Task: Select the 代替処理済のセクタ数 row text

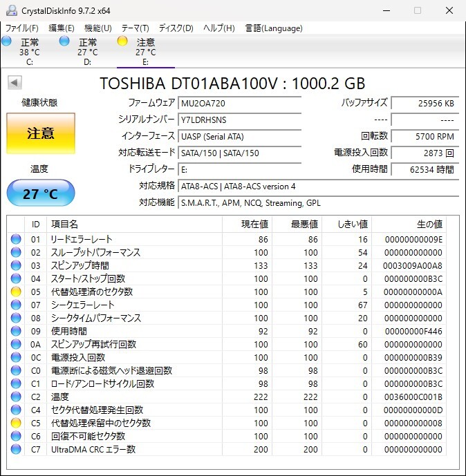Action: click(x=92, y=292)
